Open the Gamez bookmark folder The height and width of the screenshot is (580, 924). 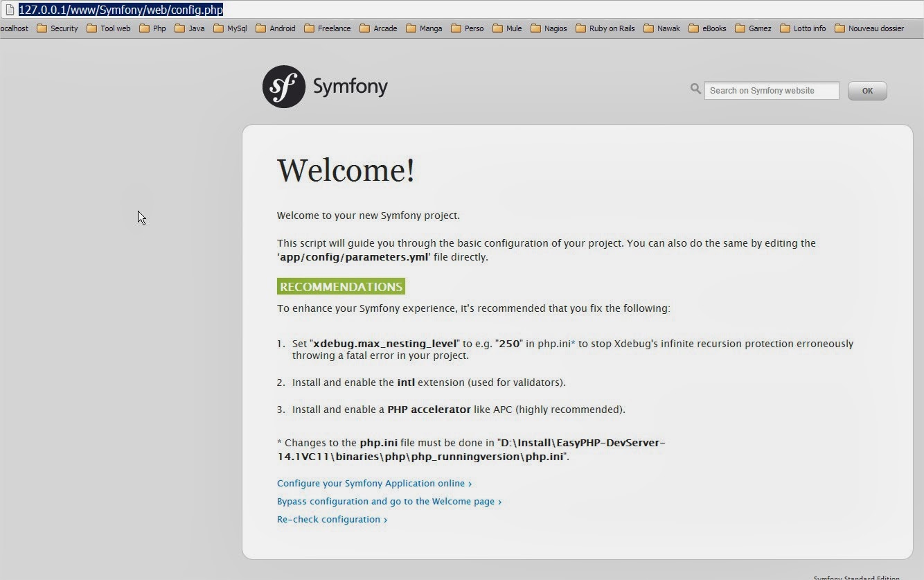pyautogui.click(x=753, y=28)
